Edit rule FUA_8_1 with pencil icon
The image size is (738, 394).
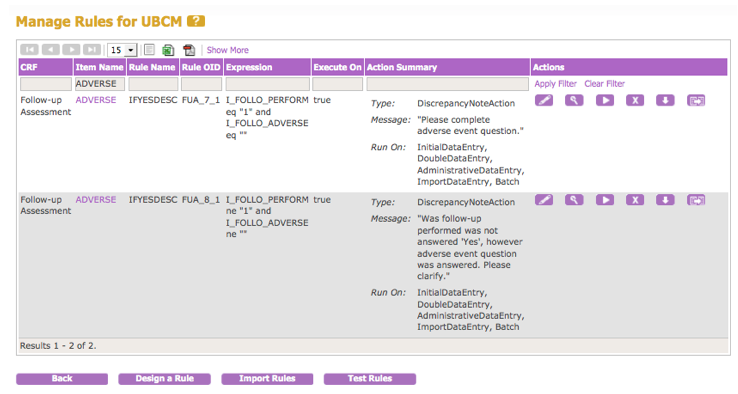pos(544,200)
